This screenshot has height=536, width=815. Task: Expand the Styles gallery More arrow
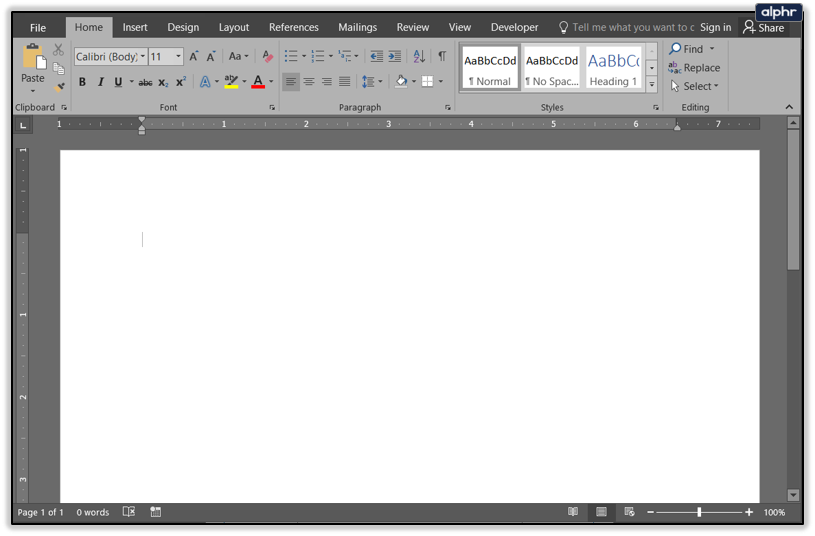pyautogui.click(x=652, y=85)
